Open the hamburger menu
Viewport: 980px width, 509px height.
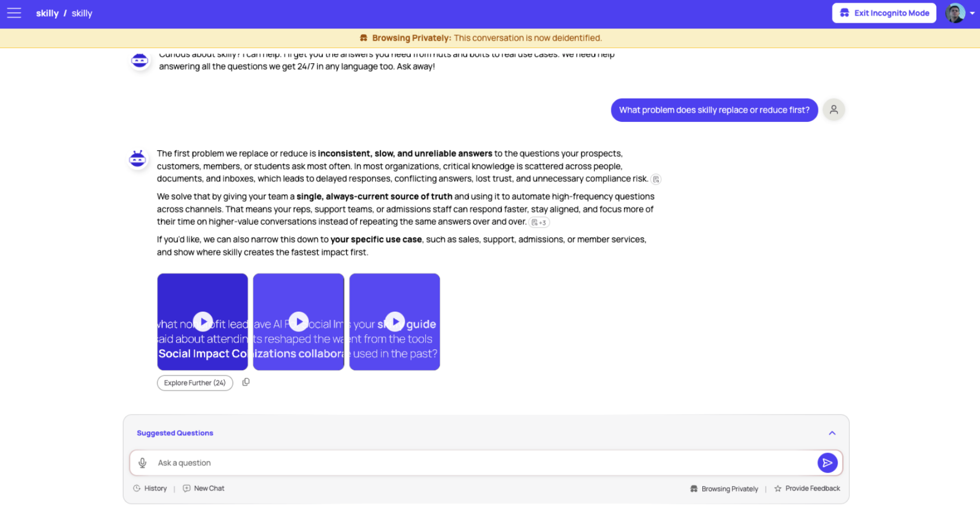(x=14, y=13)
